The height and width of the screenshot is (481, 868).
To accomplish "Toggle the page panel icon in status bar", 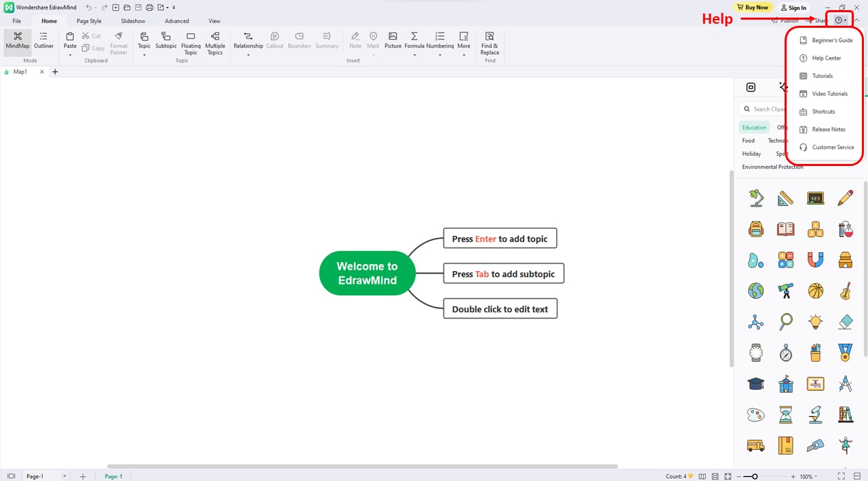I will (11, 476).
